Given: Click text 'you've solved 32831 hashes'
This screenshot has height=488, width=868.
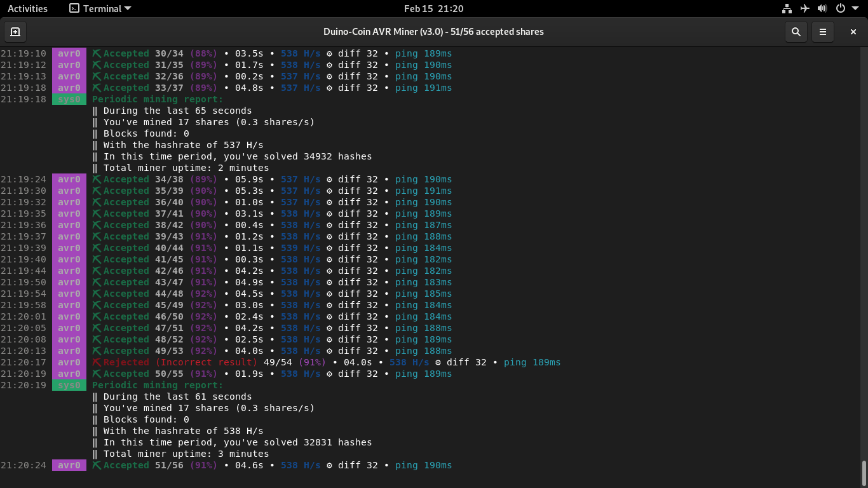Looking at the screenshot, I should tap(298, 442).
